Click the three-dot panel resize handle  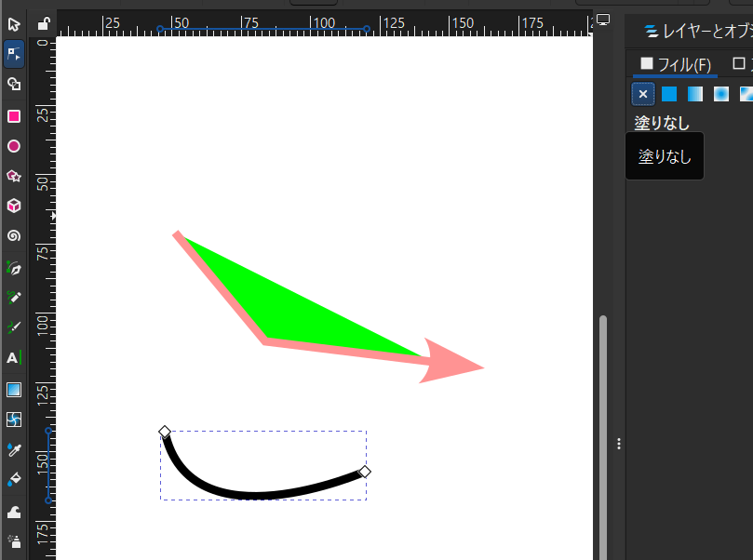tap(619, 444)
